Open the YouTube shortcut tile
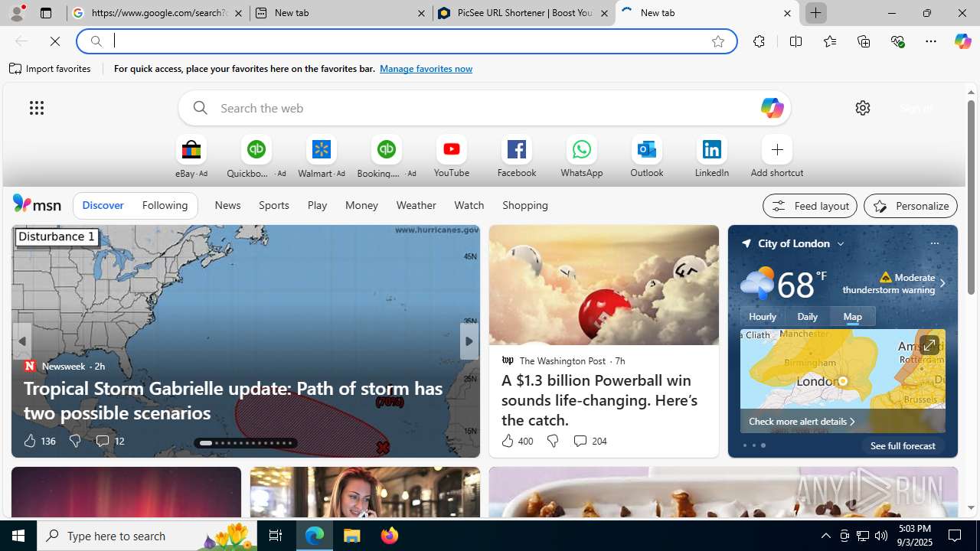Screen dimensions: 980x551 pyautogui.click(x=452, y=157)
